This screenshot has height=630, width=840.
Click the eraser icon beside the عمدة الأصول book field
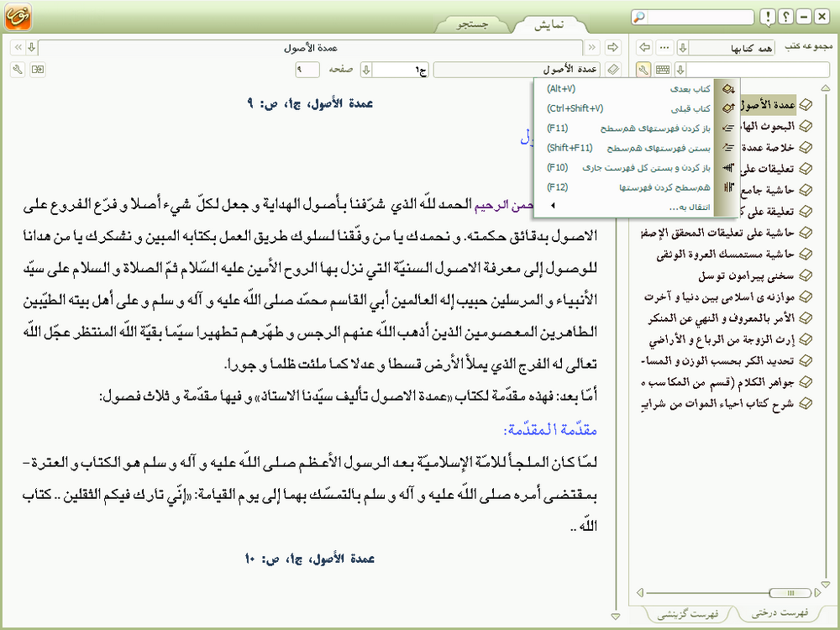click(x=613, y=69)
